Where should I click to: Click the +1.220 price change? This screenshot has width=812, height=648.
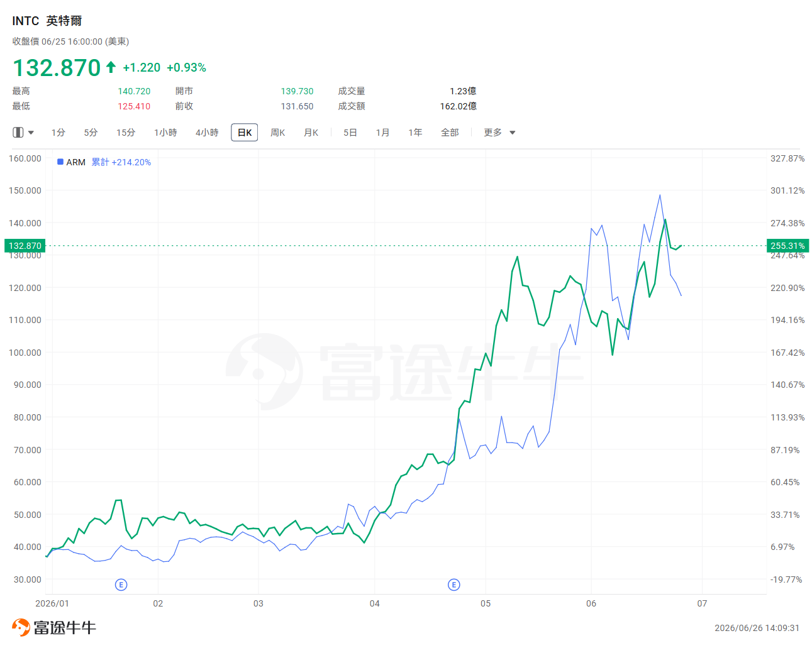pos(142,67)
